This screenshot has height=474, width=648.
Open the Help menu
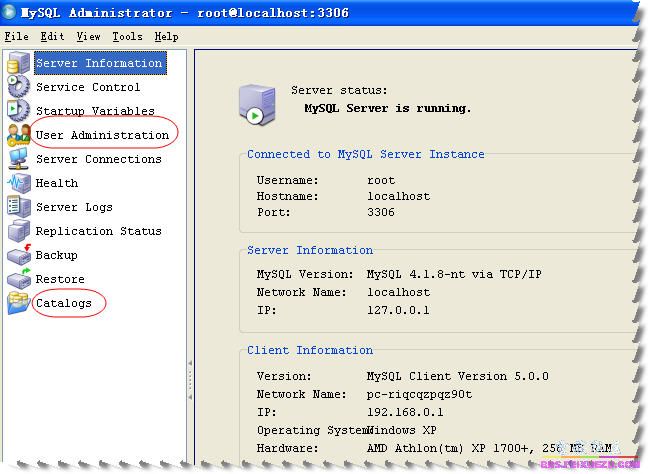point(167,36)
